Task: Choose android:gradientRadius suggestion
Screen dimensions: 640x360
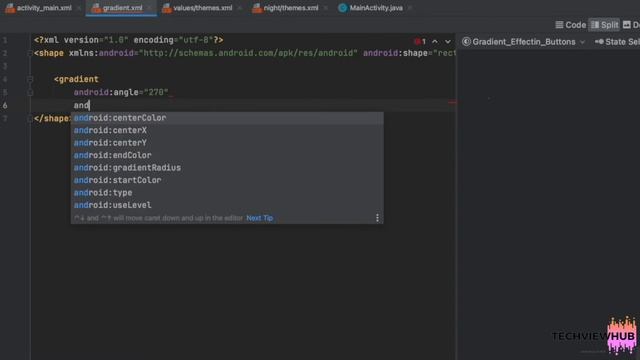Action: coord(227,168)
